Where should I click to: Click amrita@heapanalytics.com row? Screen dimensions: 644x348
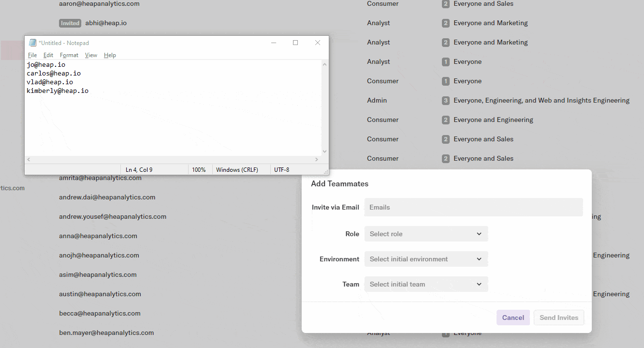(x=100, y=178)
